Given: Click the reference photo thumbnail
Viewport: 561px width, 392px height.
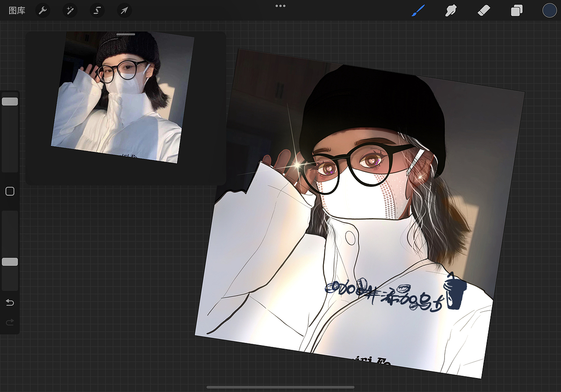Looking at the screenshot, I should point(123,97).
